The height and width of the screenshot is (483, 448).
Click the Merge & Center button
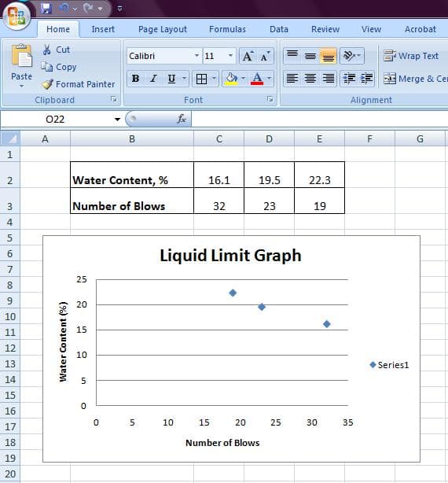point(416,79)
